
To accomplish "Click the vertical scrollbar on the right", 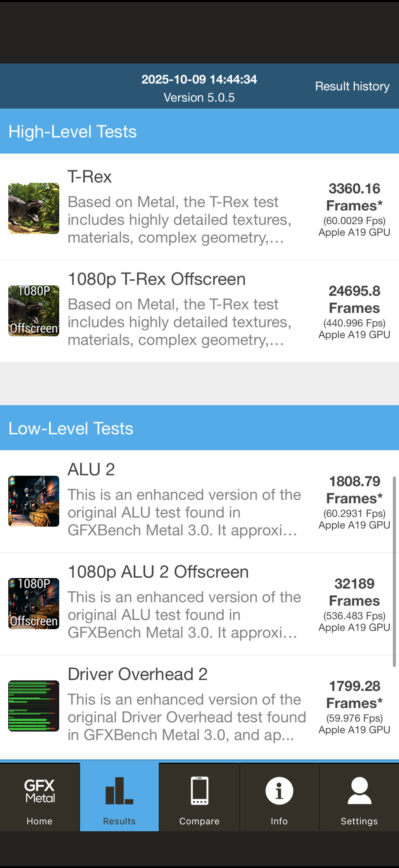I will pos(394,571).
